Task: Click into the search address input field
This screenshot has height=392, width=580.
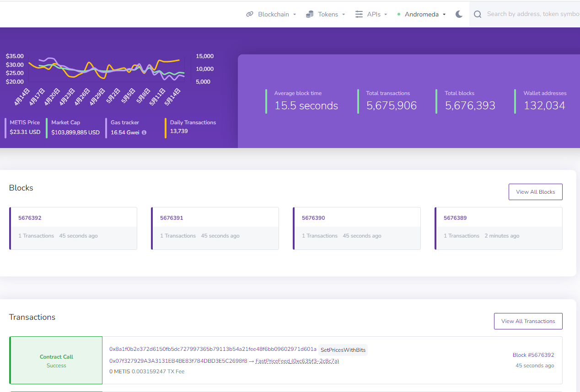Action: point(531,14)
